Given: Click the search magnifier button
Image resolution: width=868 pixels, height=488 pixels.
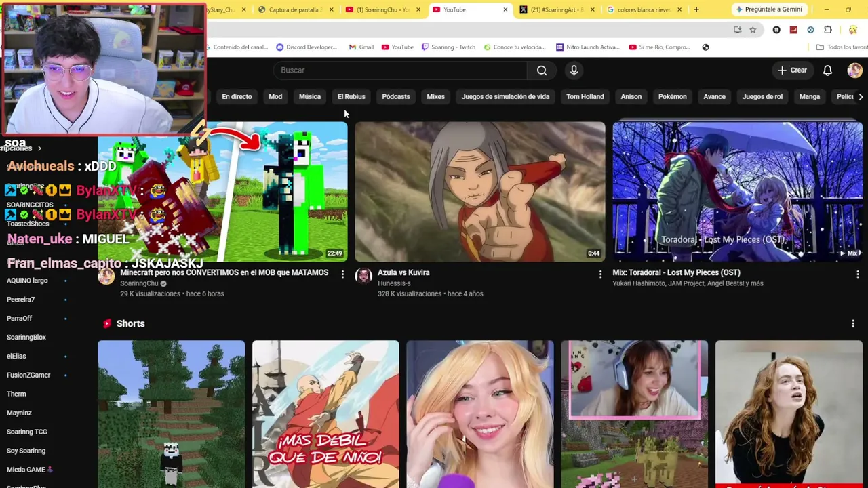Looking at the screenshot, I should click(542, 70).
